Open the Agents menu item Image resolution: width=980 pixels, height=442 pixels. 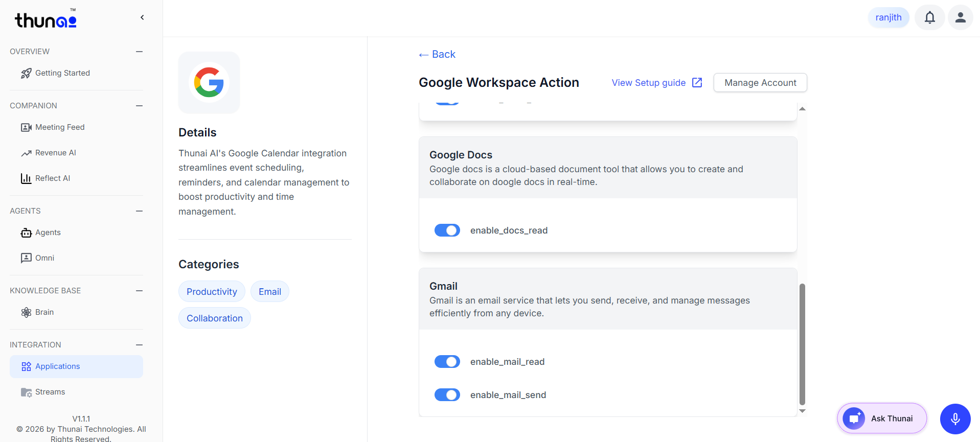[x=76, y=232]
